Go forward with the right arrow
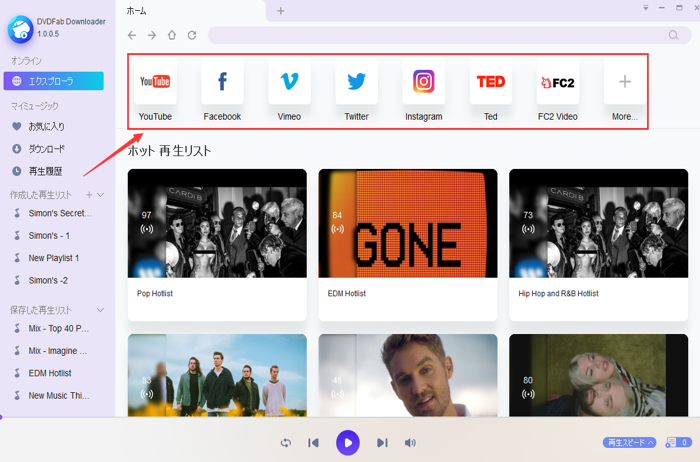 (x=152, y=35)
